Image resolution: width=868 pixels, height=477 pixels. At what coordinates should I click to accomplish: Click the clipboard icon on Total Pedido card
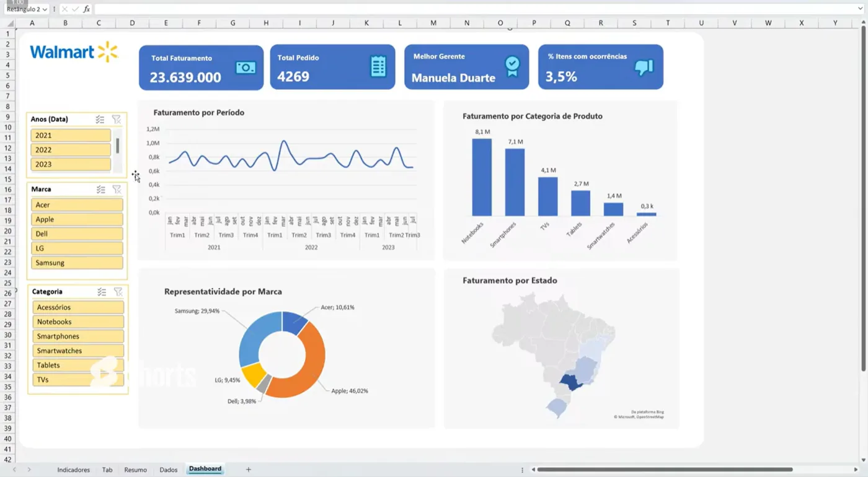[x=378, y=66]
